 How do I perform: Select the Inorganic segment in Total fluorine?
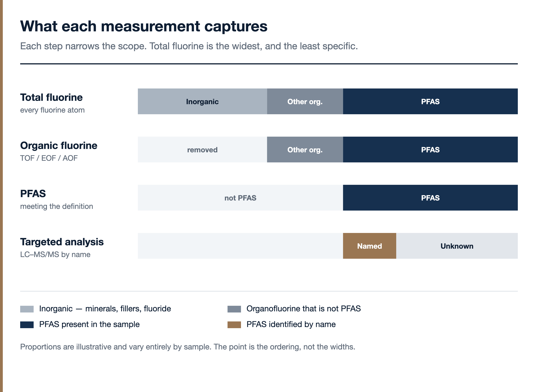tap(202, 101)
